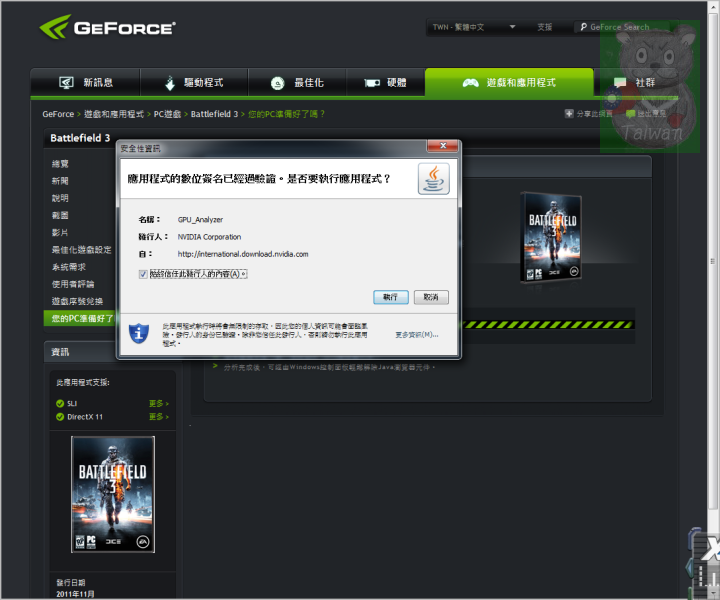This screenshot has width=720, height=600.
Task: Click the 執行 run button
Action: pyautogui.click(x=391, y=297)
